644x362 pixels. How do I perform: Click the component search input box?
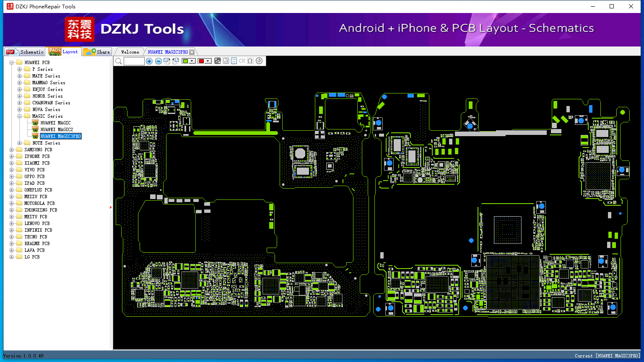coord(134,61)
